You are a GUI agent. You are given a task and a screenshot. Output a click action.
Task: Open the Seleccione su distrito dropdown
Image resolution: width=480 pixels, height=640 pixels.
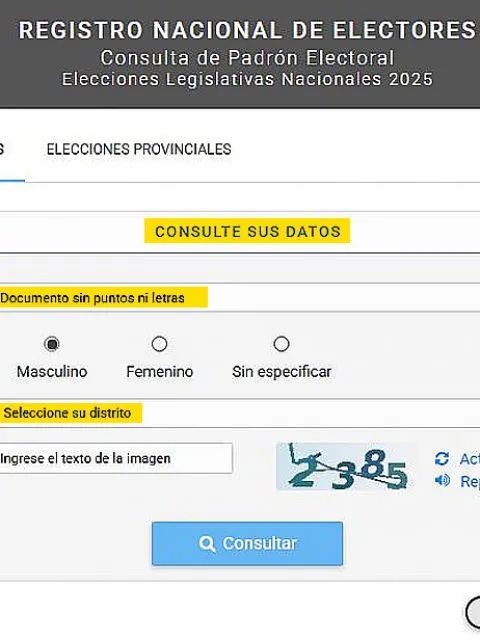click(240, 413)
